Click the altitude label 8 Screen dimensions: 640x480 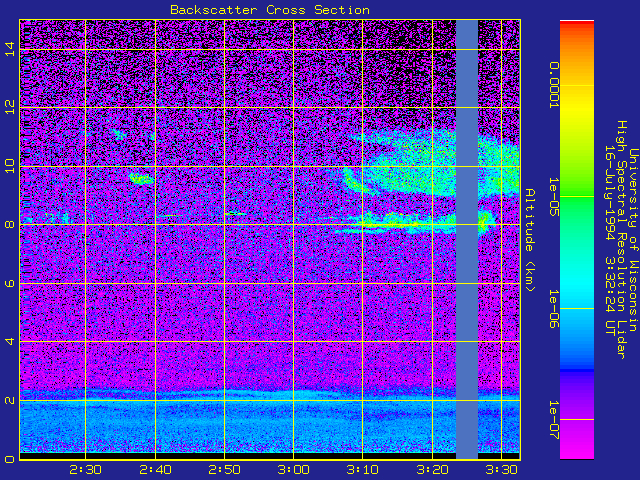[10, 224]
